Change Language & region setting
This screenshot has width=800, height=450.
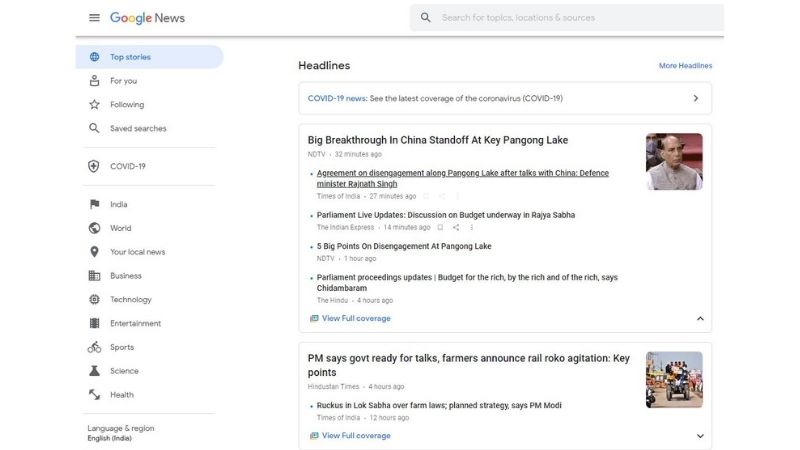121,433
